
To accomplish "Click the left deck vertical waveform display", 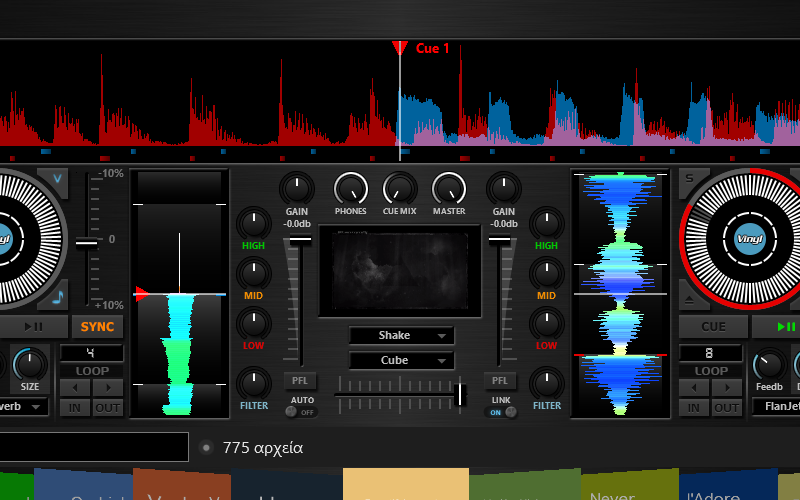I will click(x=179, y=294).
